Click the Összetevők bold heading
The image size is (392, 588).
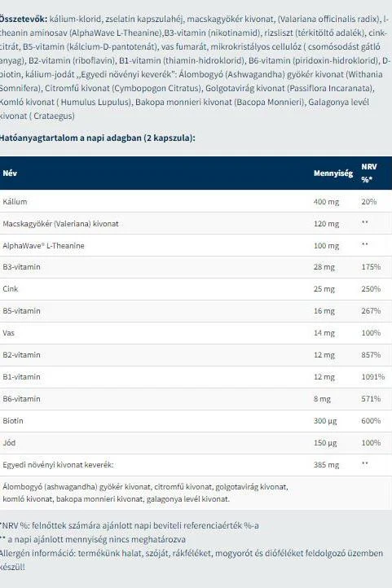tap(24, 19)
